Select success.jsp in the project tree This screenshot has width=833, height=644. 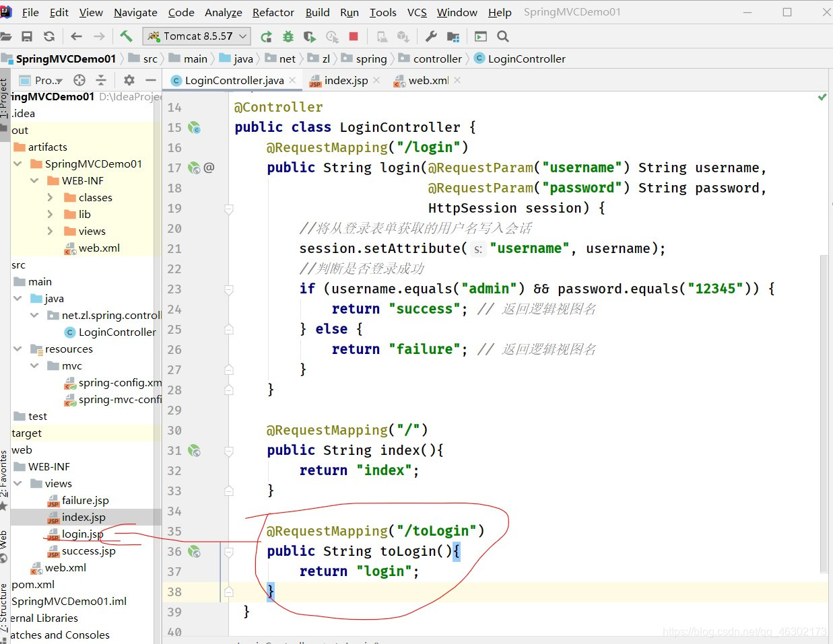pos(81,550)
